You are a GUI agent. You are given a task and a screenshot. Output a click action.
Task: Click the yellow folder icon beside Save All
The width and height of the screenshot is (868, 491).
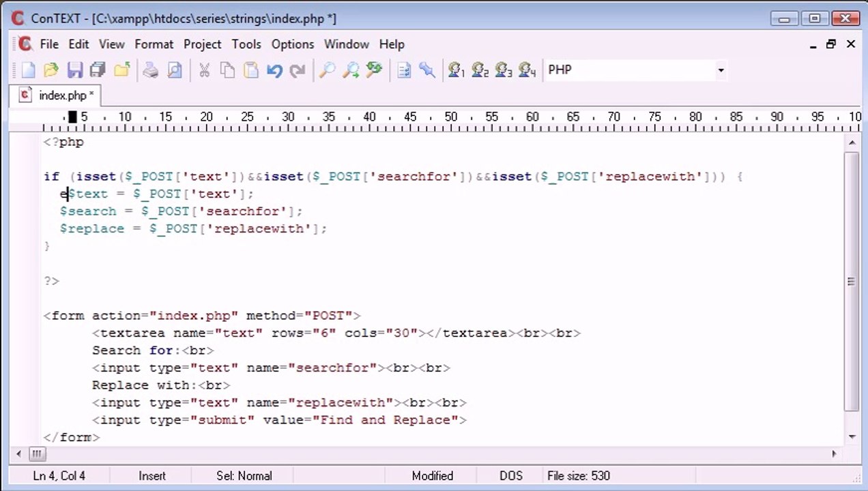(x=122, y=70)
